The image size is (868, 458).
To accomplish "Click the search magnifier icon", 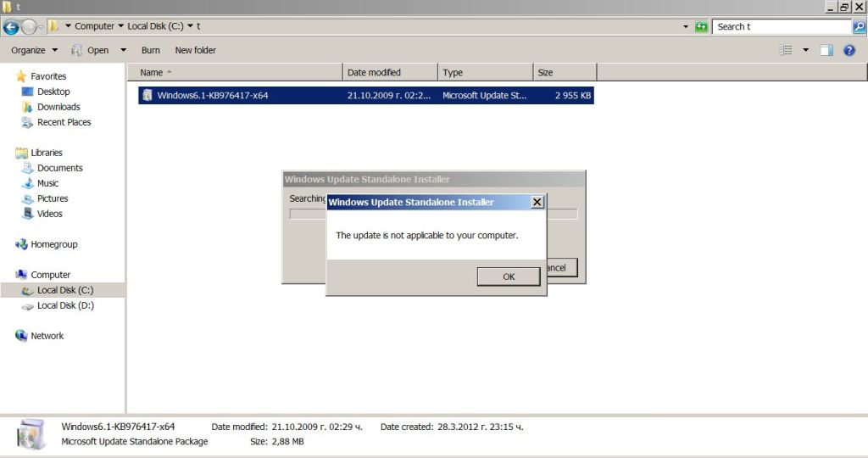I will coord(859,26).
